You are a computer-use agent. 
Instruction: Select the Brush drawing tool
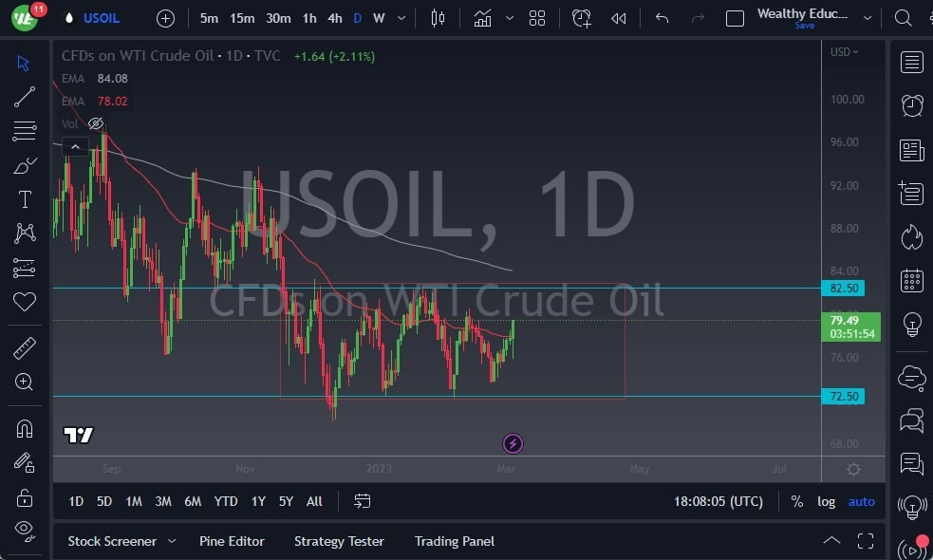[x=24, y=164]
